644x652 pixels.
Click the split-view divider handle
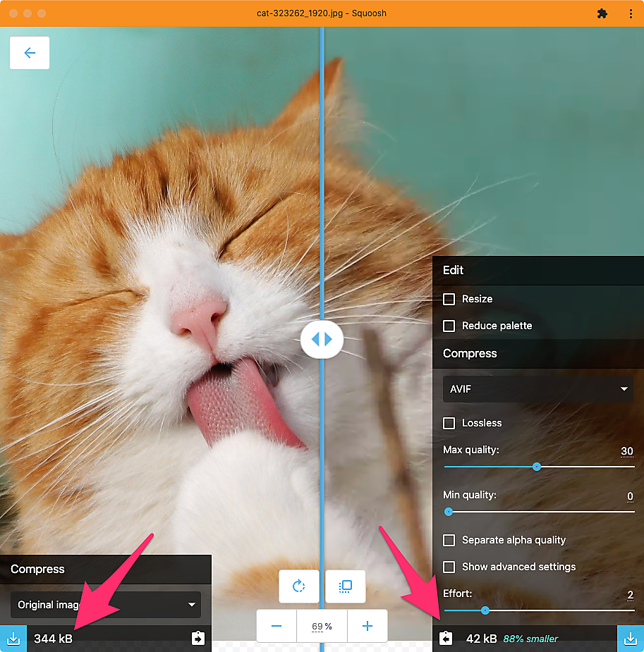(x=322, y=339)
